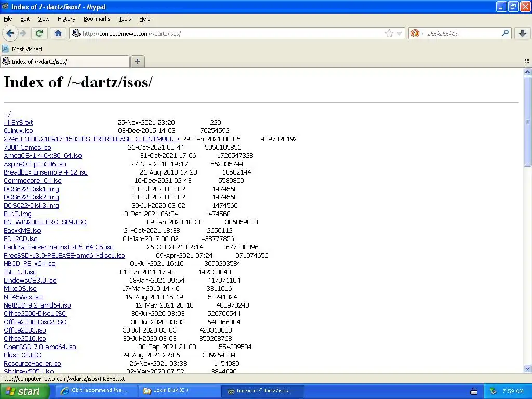
Task: Click NetBSD-9.2-amd64.iso link
Action: [37, 305]
